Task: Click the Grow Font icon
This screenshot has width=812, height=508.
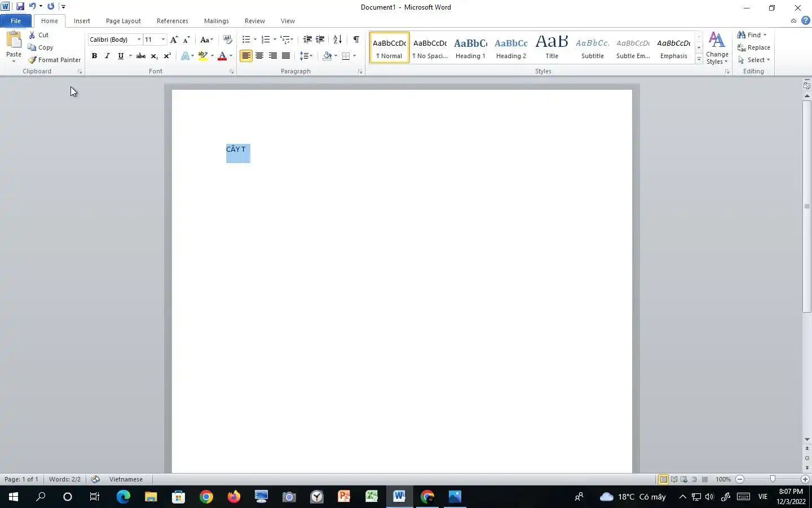Action: (174, 40)
